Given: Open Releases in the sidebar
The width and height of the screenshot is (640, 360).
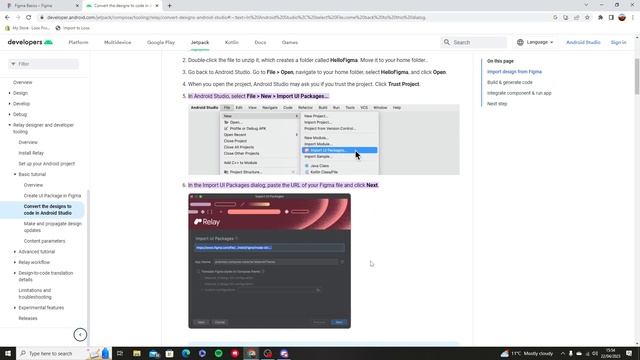Looking at the screenshot, I should [28, 318].
